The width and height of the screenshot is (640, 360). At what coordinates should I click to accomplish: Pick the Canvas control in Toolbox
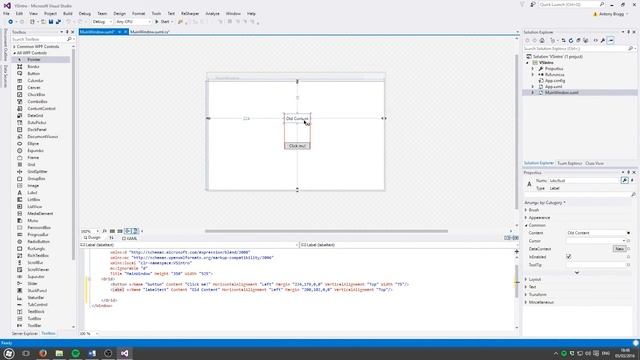click(x=34, y=87)
